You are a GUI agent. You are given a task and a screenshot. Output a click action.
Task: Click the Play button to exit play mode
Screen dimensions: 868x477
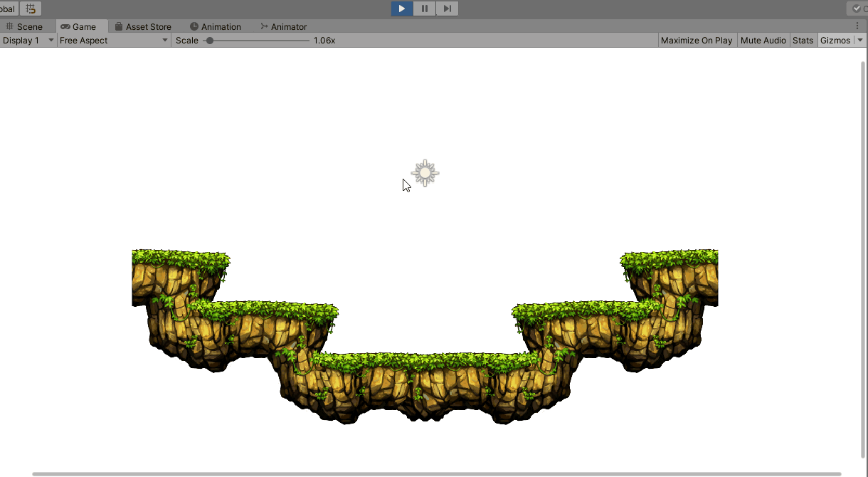pyautogui.click(x=401, y=9)
